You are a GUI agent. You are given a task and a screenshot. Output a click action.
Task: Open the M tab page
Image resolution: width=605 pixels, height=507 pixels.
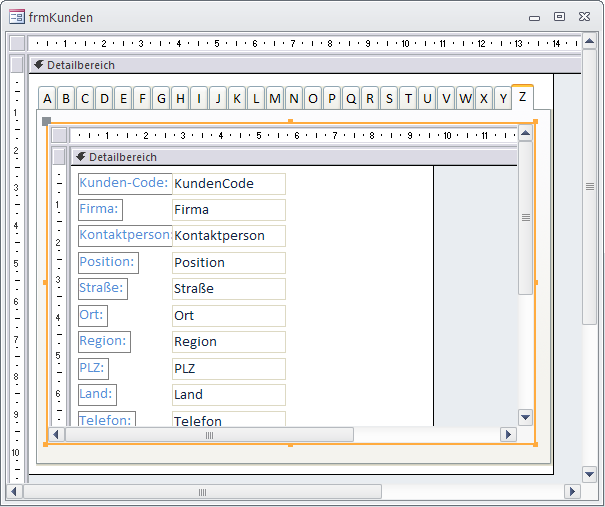(275, 98)
